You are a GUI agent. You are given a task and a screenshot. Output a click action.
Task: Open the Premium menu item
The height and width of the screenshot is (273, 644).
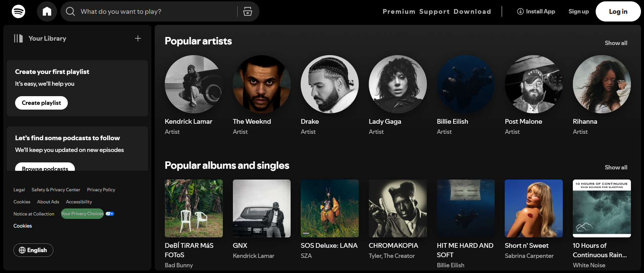[x=399, y=11]
